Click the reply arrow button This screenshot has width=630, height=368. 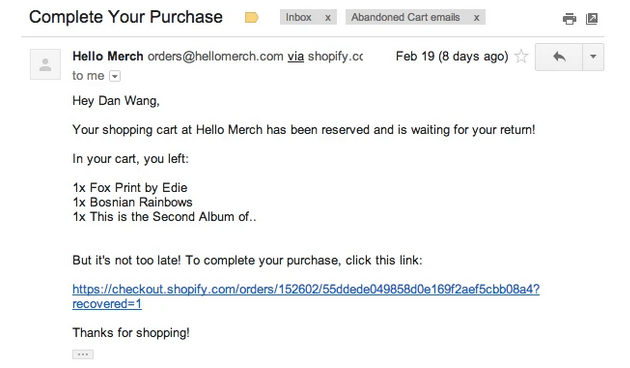pyautogui.click(x=559, y=57)
